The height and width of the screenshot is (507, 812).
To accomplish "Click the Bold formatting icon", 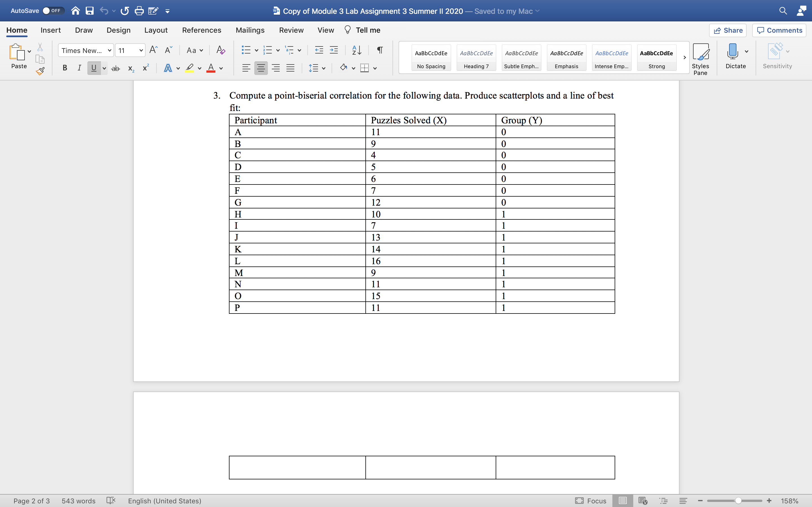I will pos(64,68).
